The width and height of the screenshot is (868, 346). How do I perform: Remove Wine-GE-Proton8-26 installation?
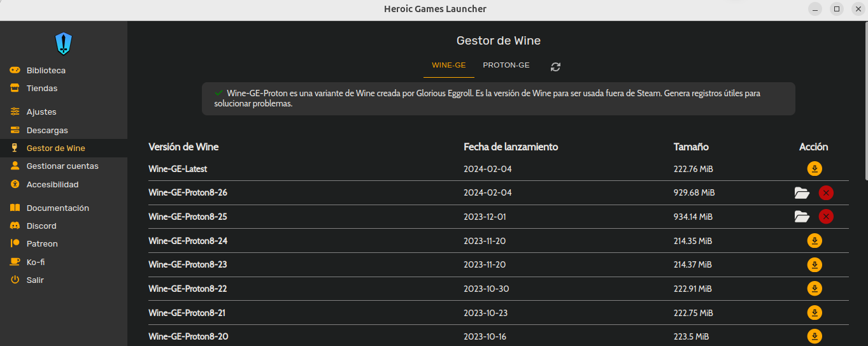click(826, 192)
